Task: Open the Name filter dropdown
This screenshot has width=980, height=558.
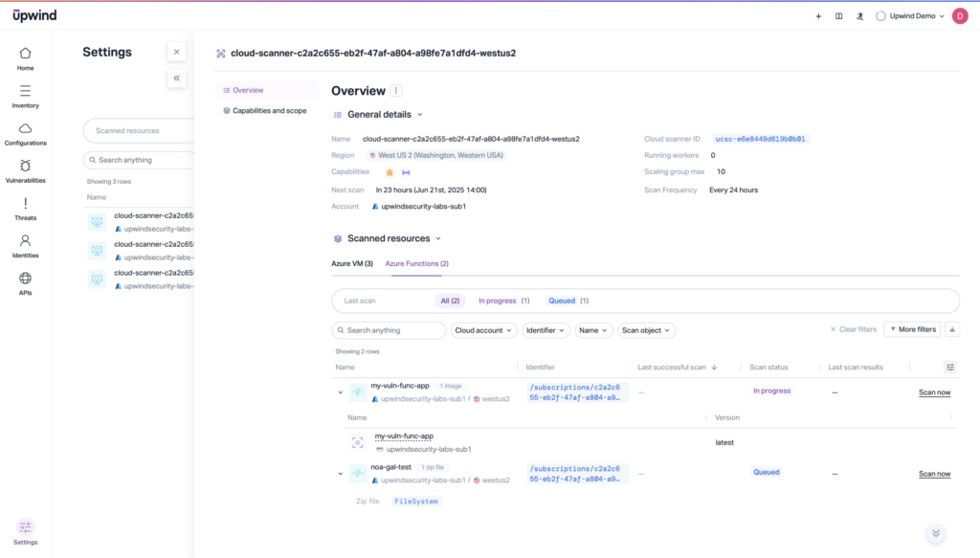Action: pos(593,330)
